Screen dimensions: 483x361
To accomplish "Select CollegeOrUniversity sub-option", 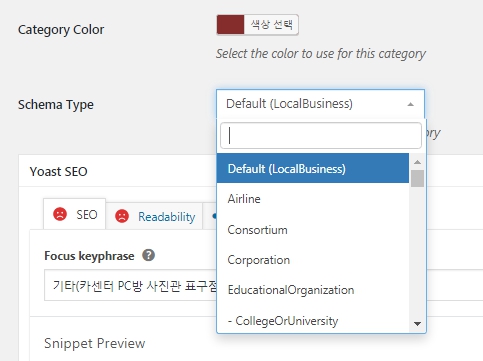I will [313, 320].
